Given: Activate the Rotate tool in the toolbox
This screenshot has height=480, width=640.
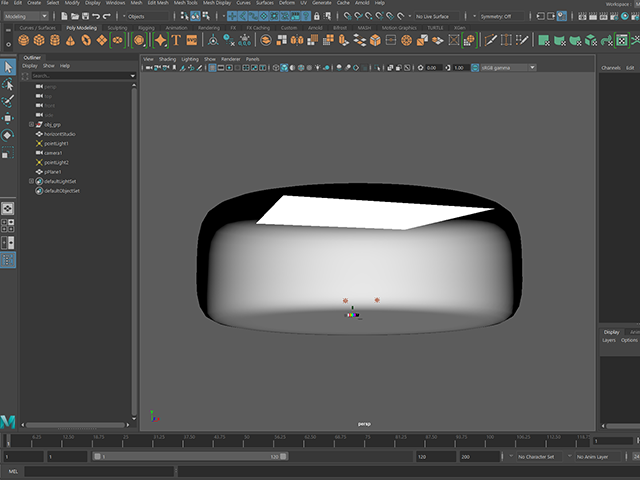Looking at the screenshot, I should coord(8,136).
